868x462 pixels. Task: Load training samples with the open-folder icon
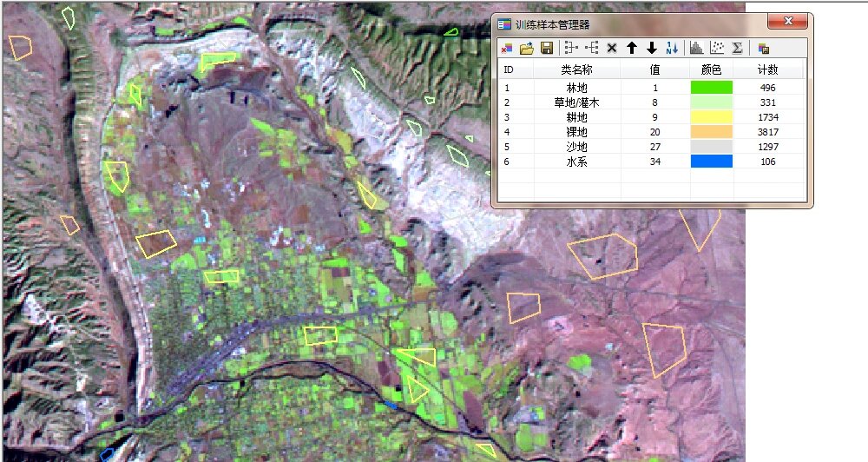(527, 48)
